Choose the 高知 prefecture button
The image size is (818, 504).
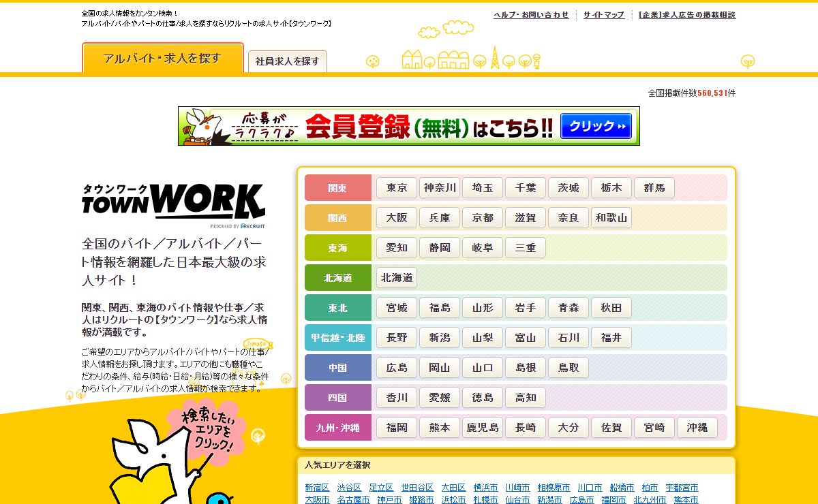pos(526,398)
